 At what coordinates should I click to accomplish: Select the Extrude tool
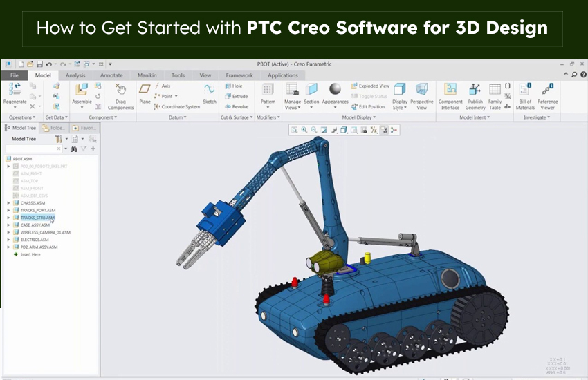pyautogui.click(x=237, y=96)
